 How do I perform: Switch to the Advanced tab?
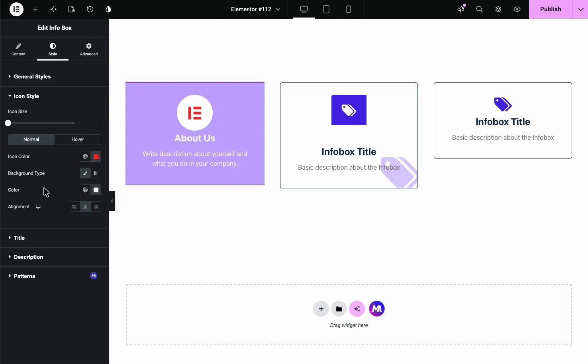[x=89, y=49]
